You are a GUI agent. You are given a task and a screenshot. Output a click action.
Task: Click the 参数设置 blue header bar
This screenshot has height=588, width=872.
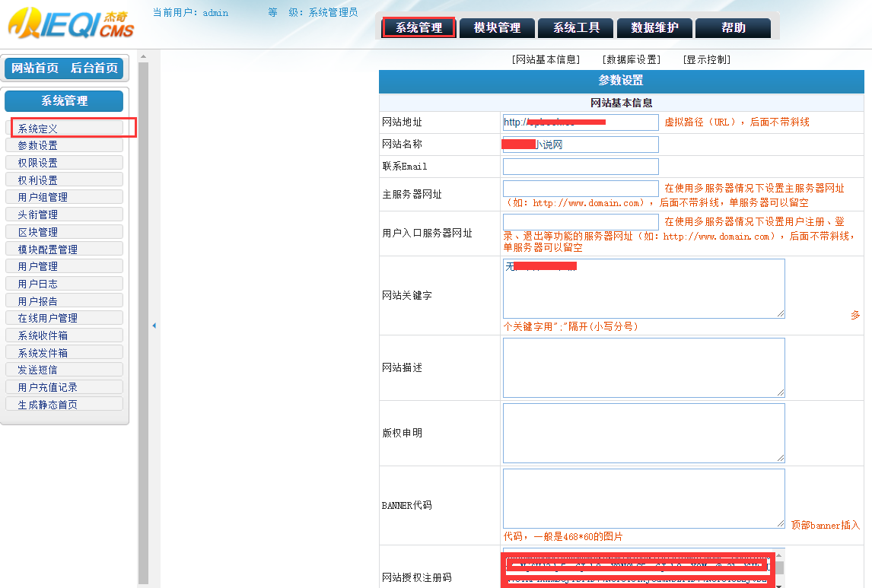621,81
